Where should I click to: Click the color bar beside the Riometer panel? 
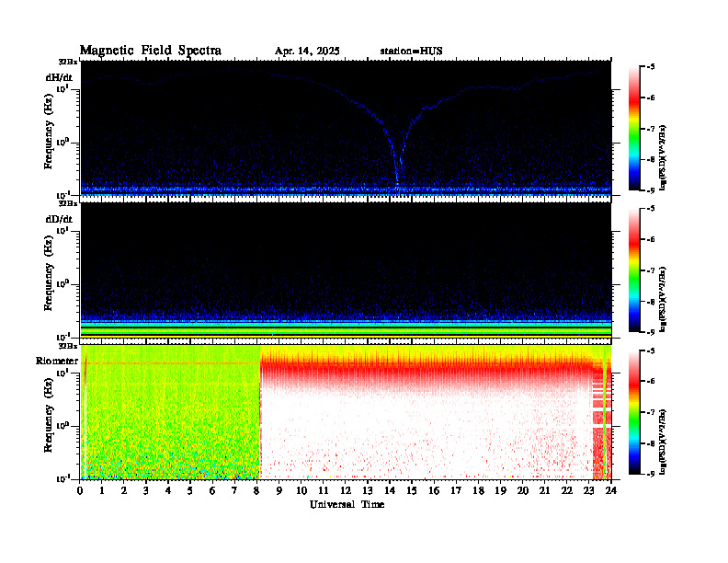click(634, 412)
